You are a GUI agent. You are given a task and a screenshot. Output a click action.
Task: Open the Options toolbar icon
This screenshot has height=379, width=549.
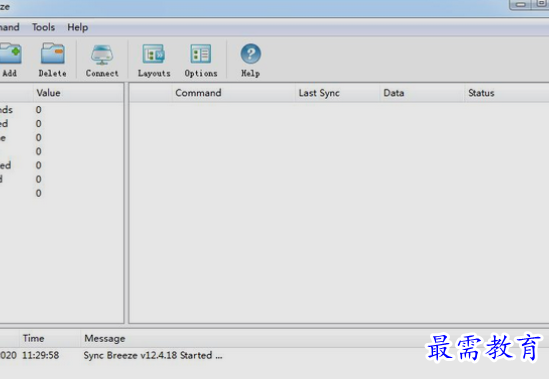click(x=201, y=54)
